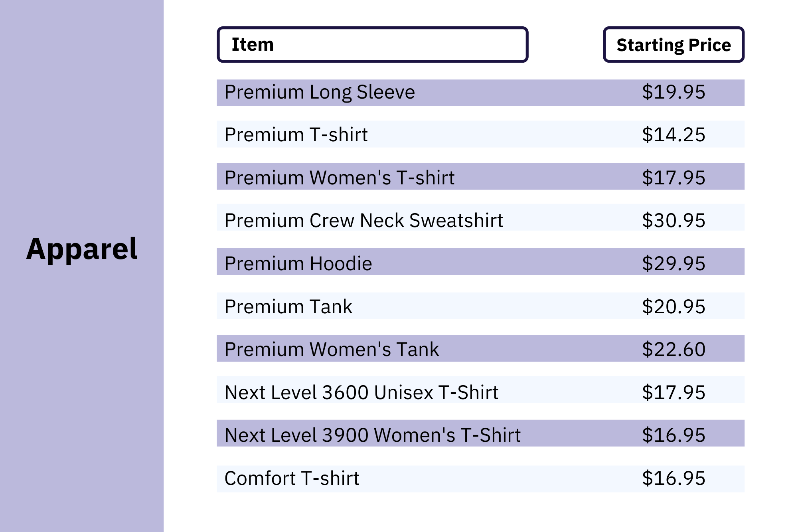
Task: Select Next Level 3900 Women's T-Shirt
Action: [x=373, y=435]
